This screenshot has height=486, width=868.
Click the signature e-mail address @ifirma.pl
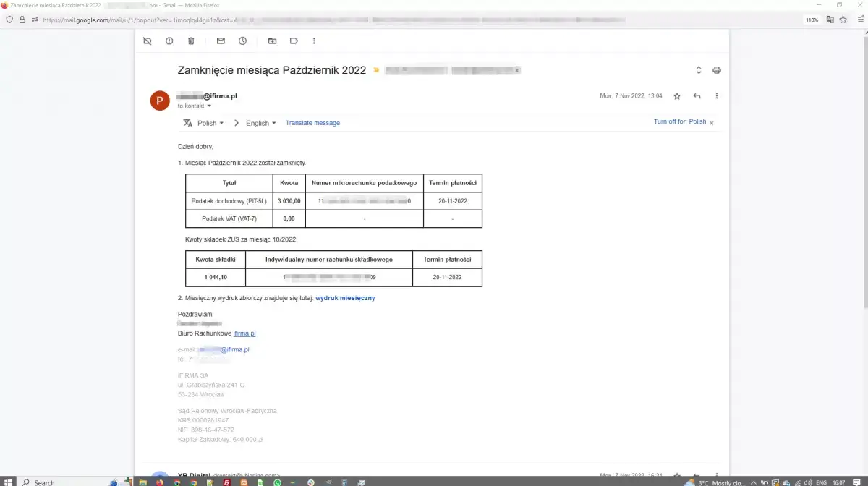point(224,349)
